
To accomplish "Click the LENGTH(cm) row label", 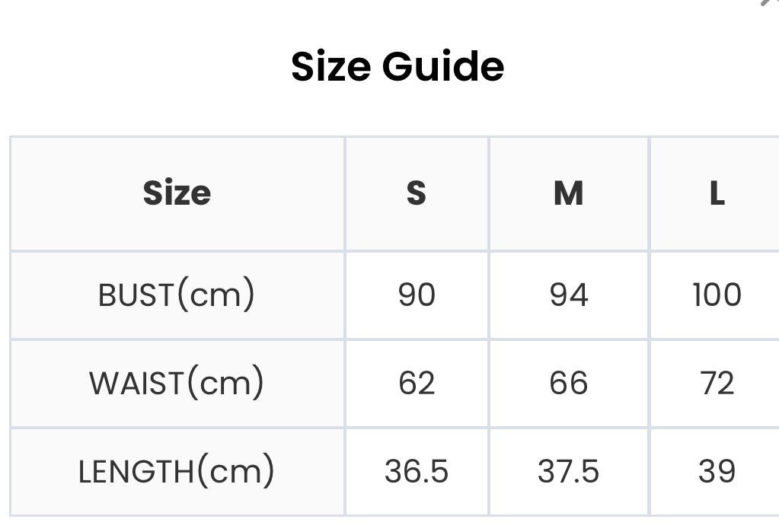I will [x=177, y=471].
